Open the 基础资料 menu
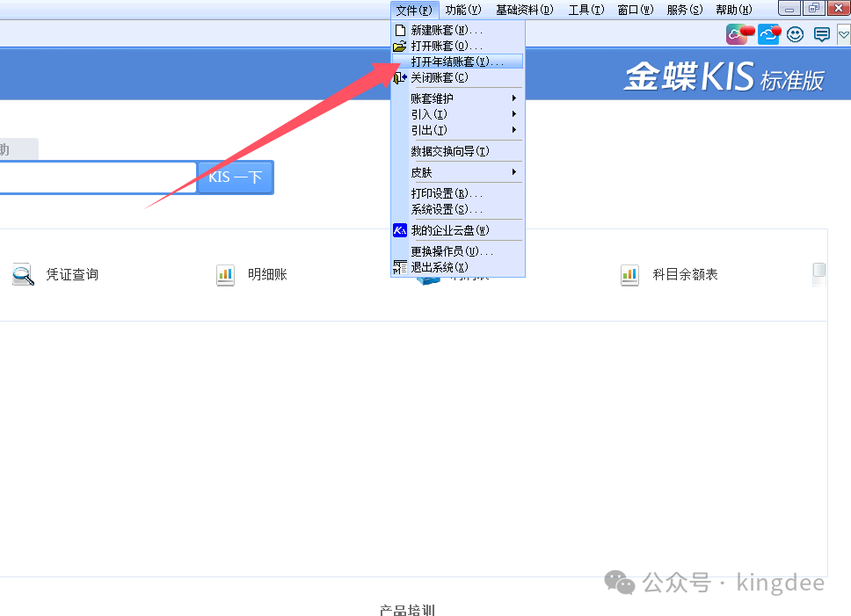Image resolution: width=851 pixels, height=616 pixels. point(525,10)
